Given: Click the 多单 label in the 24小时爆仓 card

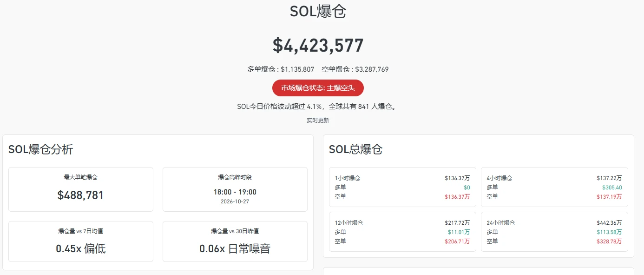Looking at the screenshot, I should [492, 232].
